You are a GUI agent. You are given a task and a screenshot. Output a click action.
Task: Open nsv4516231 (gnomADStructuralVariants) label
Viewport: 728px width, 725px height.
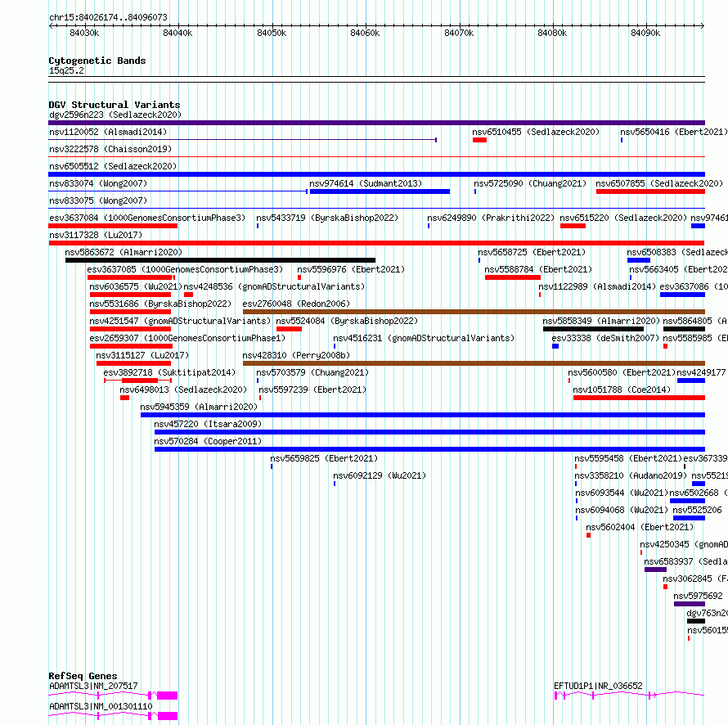coord(424,338)
